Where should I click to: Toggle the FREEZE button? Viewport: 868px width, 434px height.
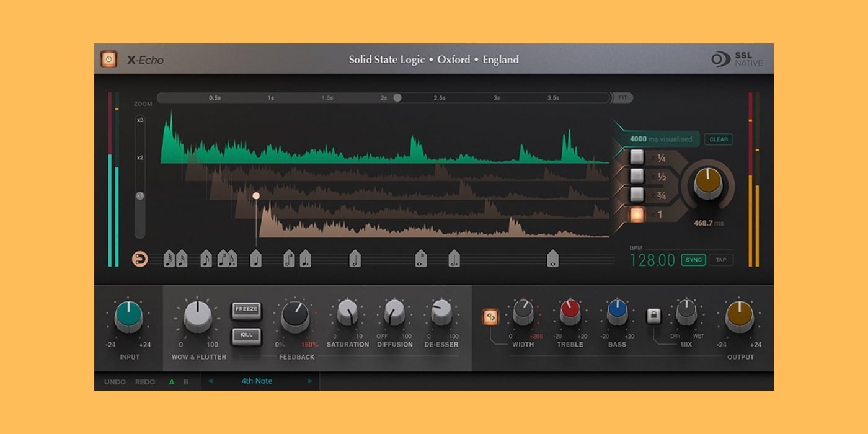[246, 310]
